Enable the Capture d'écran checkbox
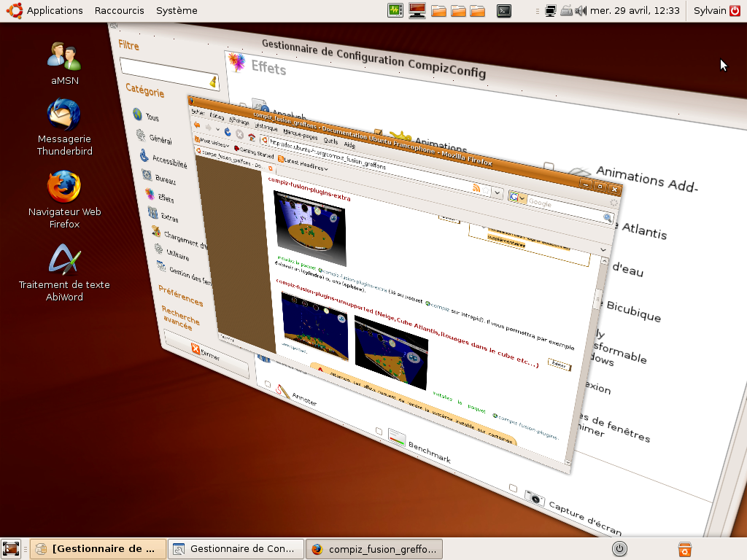 point(513,488)
